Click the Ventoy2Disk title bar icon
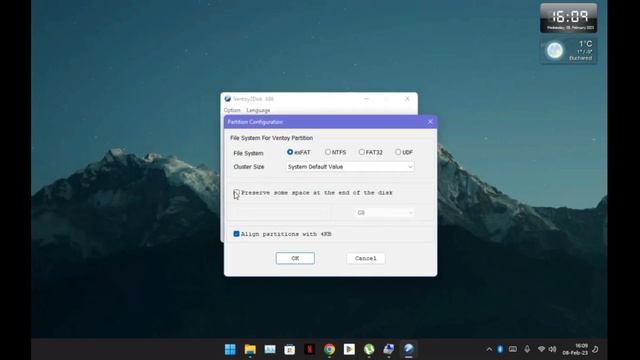This screenshot has width=640, height=360. tap(228, 99)
